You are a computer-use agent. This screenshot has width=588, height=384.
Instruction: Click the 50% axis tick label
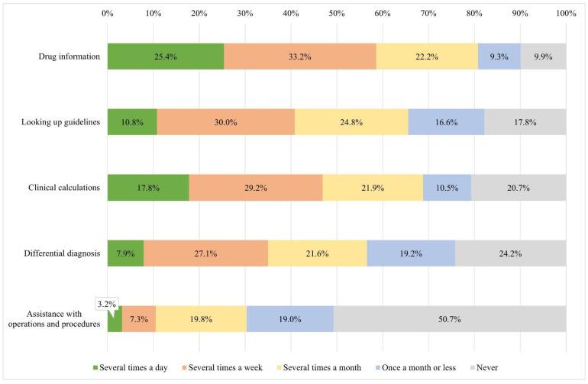[337, 14]
